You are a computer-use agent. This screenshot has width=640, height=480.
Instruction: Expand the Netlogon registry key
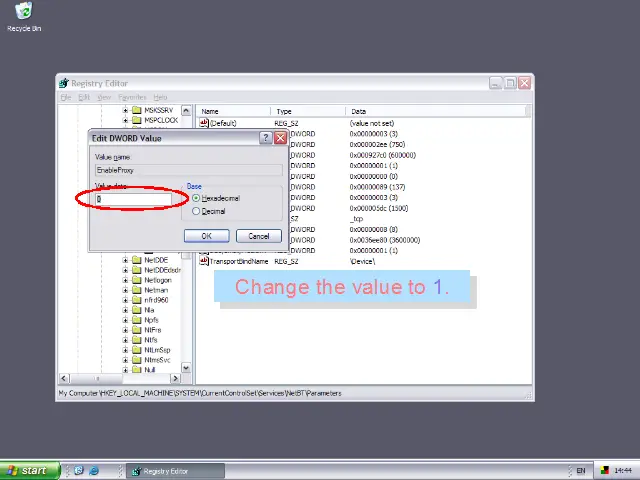[x=125, y=280]
